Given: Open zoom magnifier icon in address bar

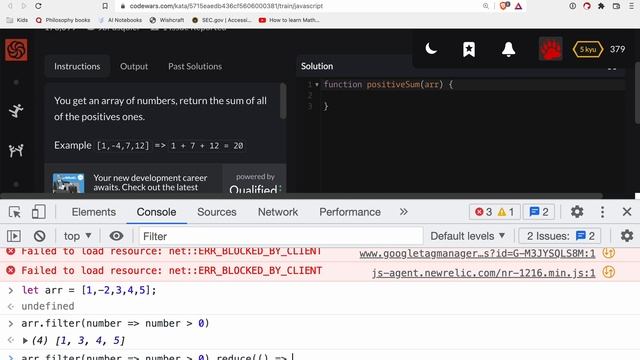Looking at the screenshot, I should click(x=485, y=6).
